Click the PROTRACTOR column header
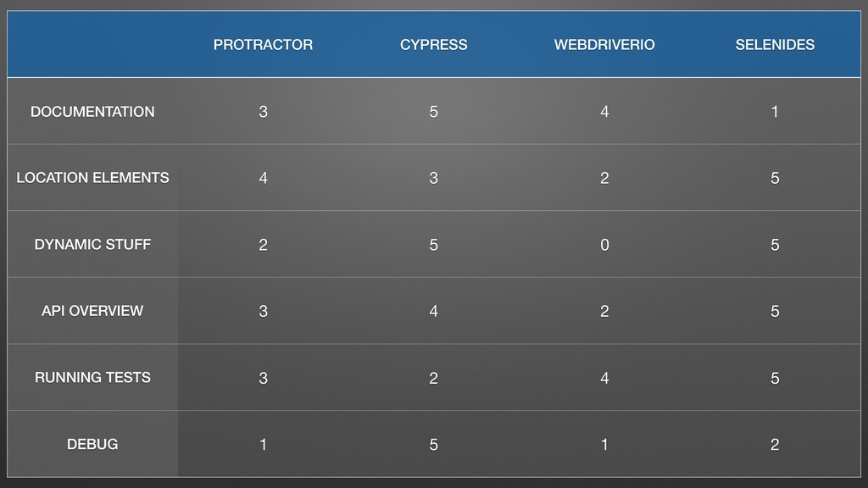The height and width of the screenshot is (488, 868). click(x=263, y=45)
